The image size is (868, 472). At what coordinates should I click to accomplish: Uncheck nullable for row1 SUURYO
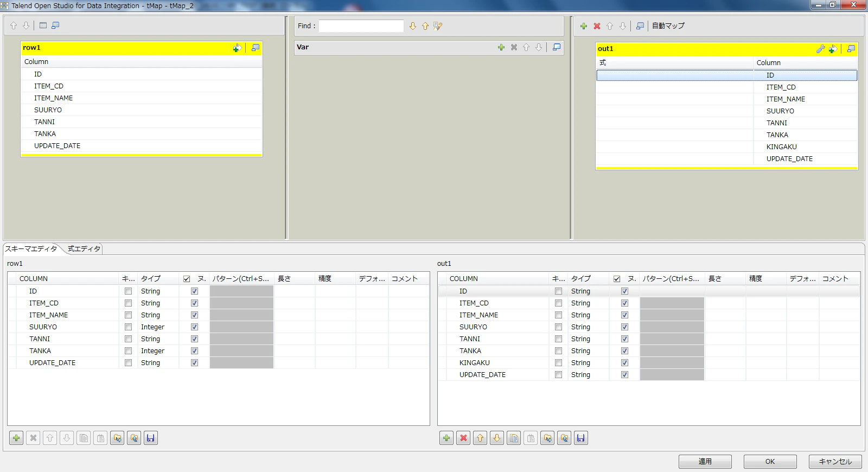point(194,327)
